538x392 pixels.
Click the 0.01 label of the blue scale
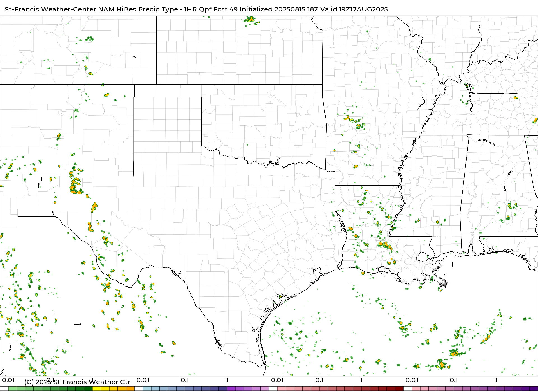pyautogui.click(x=143, y=380)
